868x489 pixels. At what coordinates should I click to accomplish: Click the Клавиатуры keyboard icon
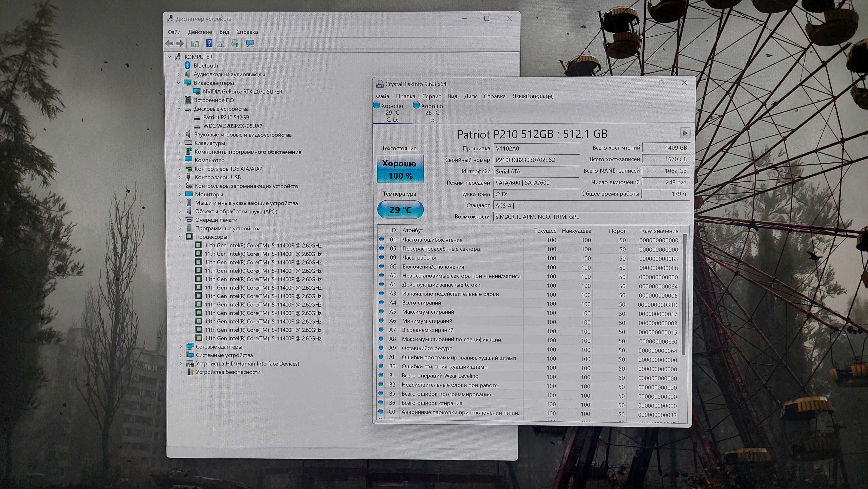189,143
